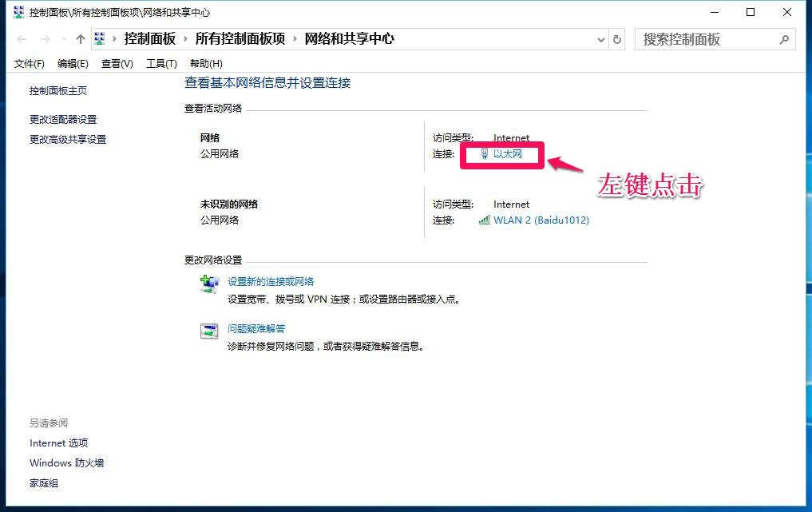Expand the recent pages chevron beside forward arrow
The image size is (812, 512).
[x=63, y=38]
